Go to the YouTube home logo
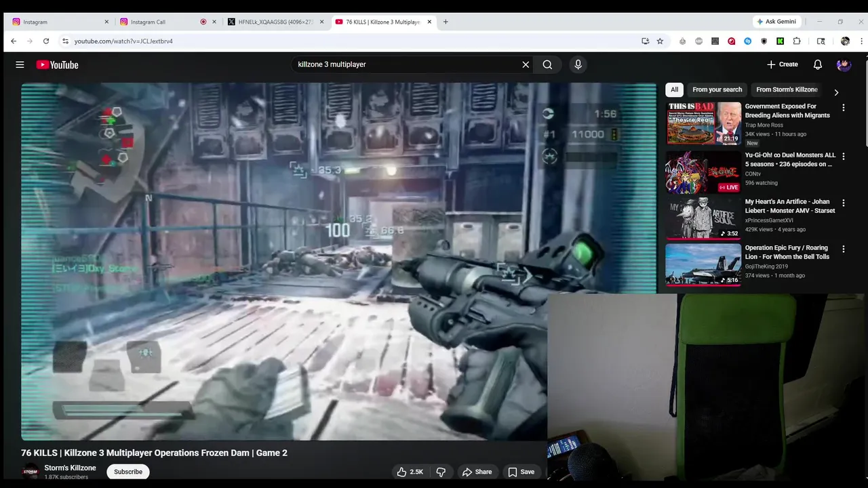 [58, 64]
